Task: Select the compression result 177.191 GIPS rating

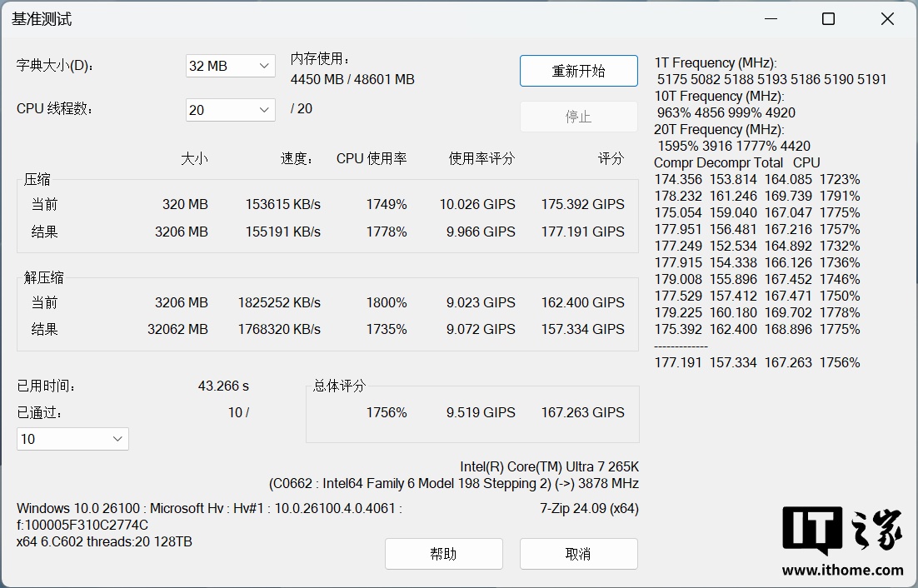Action: point(582,232)
